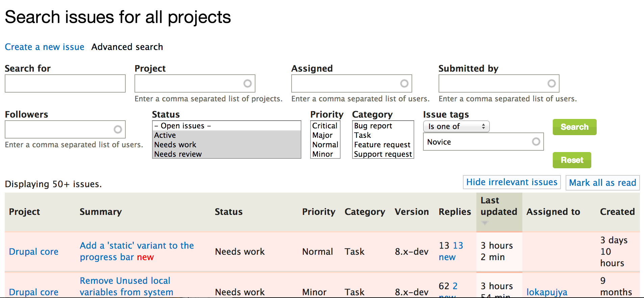Select 'Feature request' in the Category list
644x298 pixels.
tap(383, 145)
